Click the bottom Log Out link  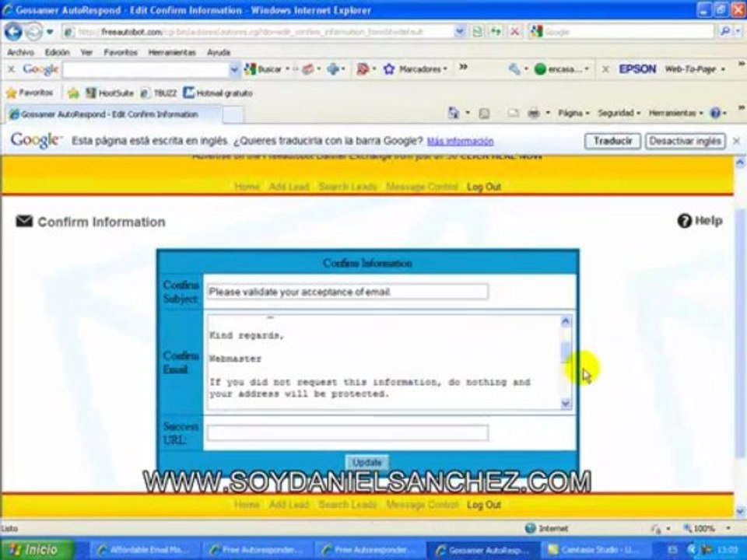483,505
